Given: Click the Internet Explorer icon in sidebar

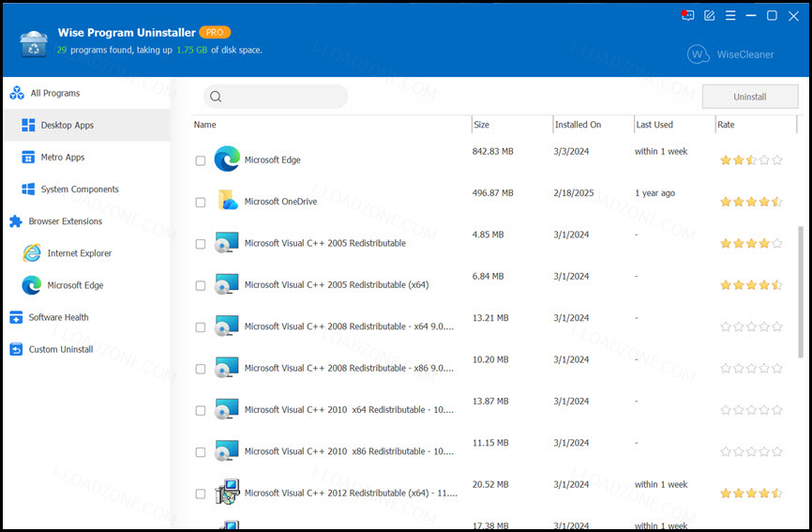Looking at the screenshot, I should tap(32, 252).
